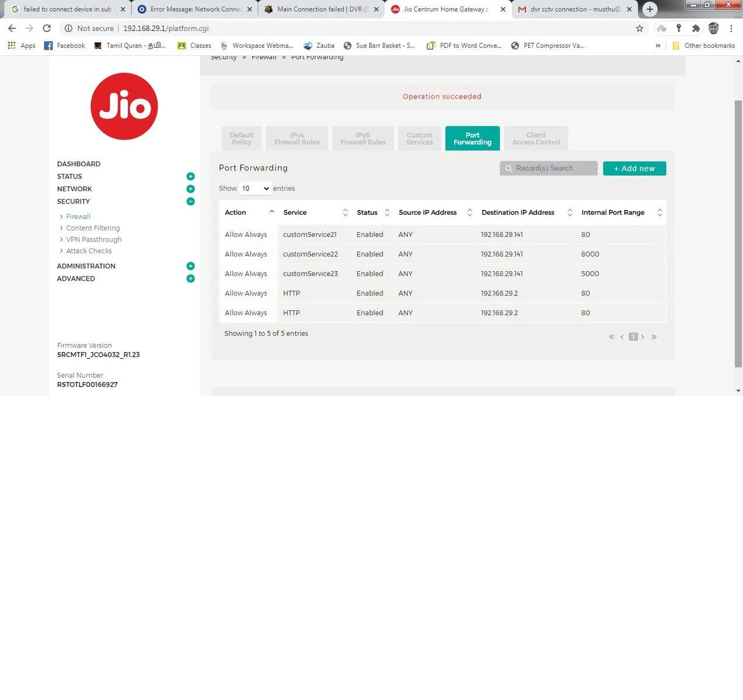
Task: Click the Record(s) Search field
Action: [x=549, y=169]
